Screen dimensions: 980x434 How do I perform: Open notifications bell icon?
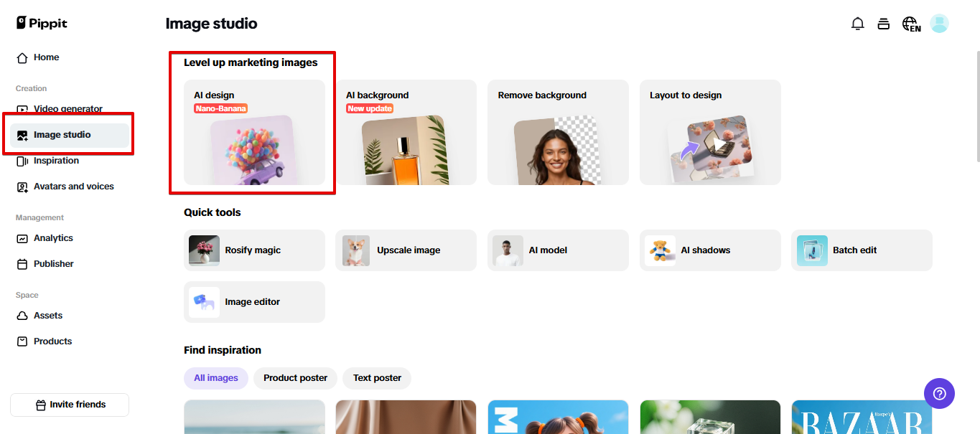tap(857, 24)
